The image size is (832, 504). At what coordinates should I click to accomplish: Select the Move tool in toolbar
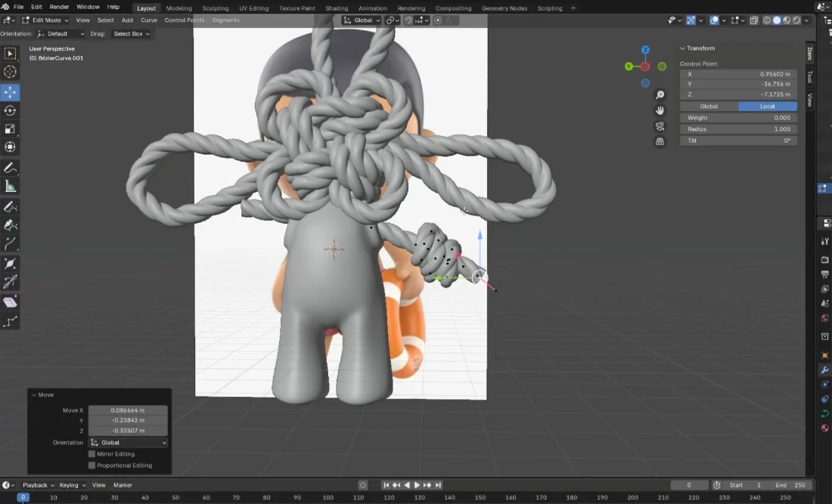[10, 91]
